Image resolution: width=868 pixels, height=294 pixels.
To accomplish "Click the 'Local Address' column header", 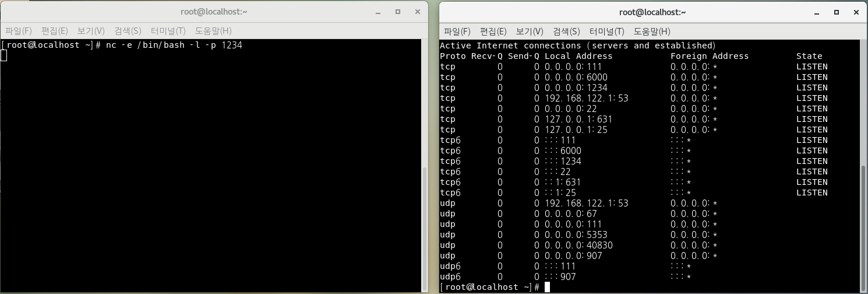I will point(578,56).
